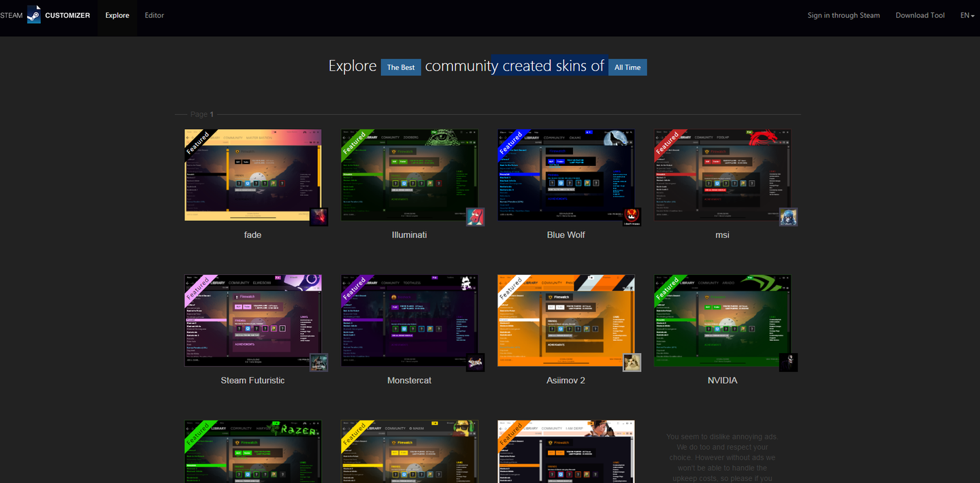Image resolution: width=980 pixels, height=483 pixels.
Task: Select the creator icon on the NVIDIA skin
Action: [x=788, y=362]
